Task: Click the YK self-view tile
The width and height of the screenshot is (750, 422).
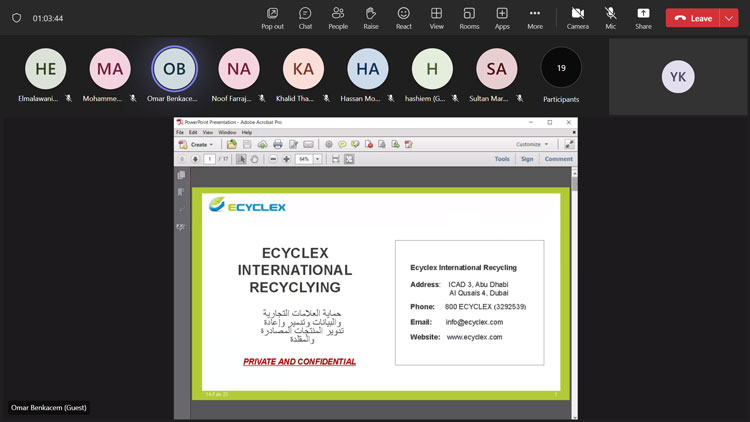Action: (678, 77)
